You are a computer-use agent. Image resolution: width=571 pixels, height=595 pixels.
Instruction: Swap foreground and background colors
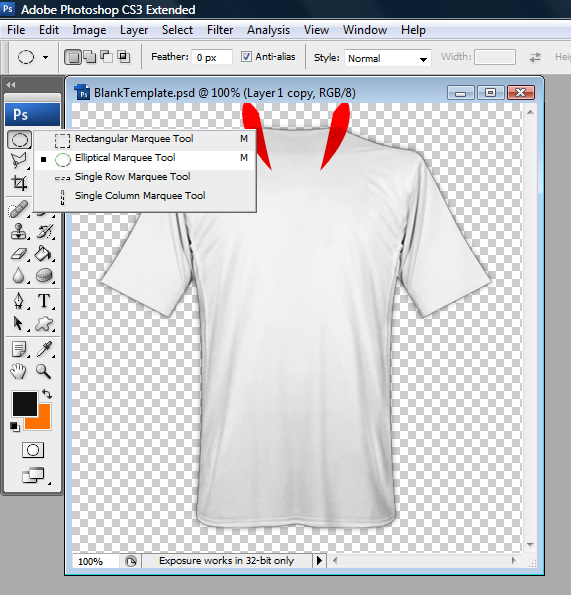(x=47, y=394)
